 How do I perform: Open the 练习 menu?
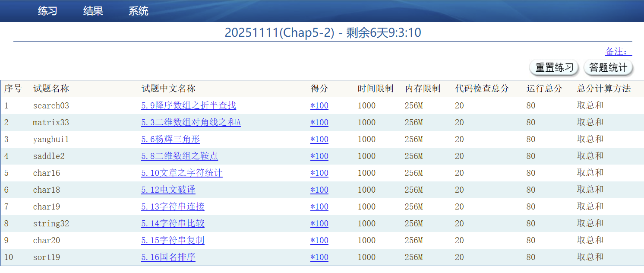[x=47, y=11]
